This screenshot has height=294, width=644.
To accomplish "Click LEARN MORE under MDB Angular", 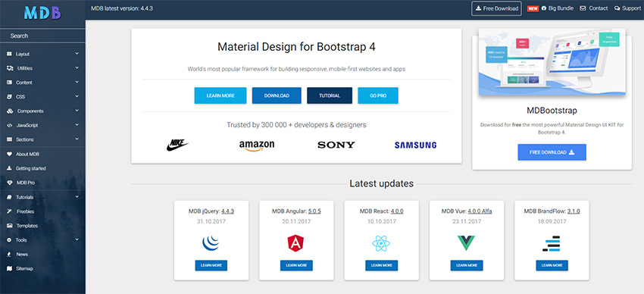I will pos(296,266).
